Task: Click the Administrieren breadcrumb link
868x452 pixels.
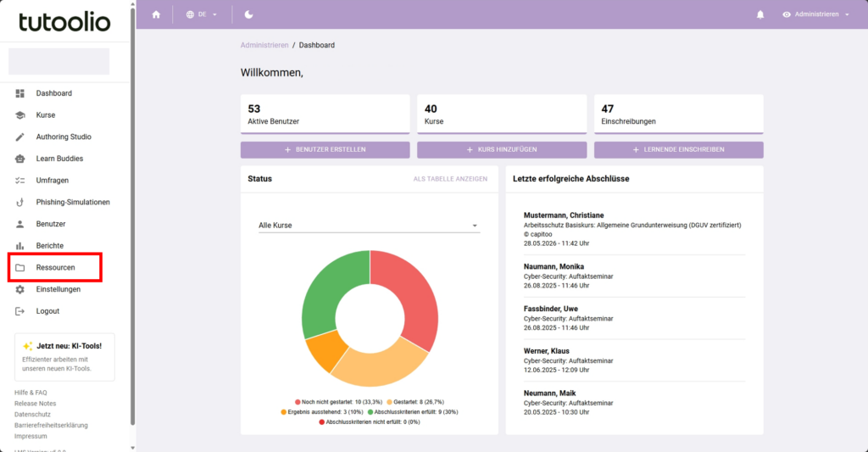Action: click(x=264, y=46)
